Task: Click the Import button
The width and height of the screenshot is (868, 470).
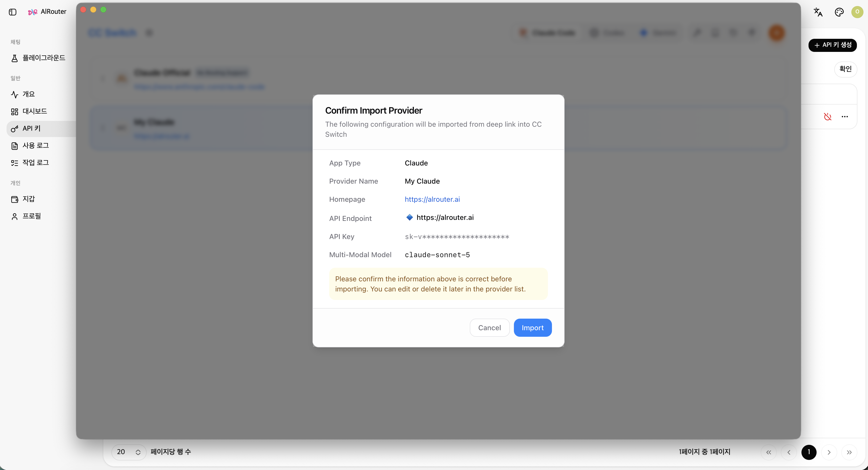Action: 532,328
